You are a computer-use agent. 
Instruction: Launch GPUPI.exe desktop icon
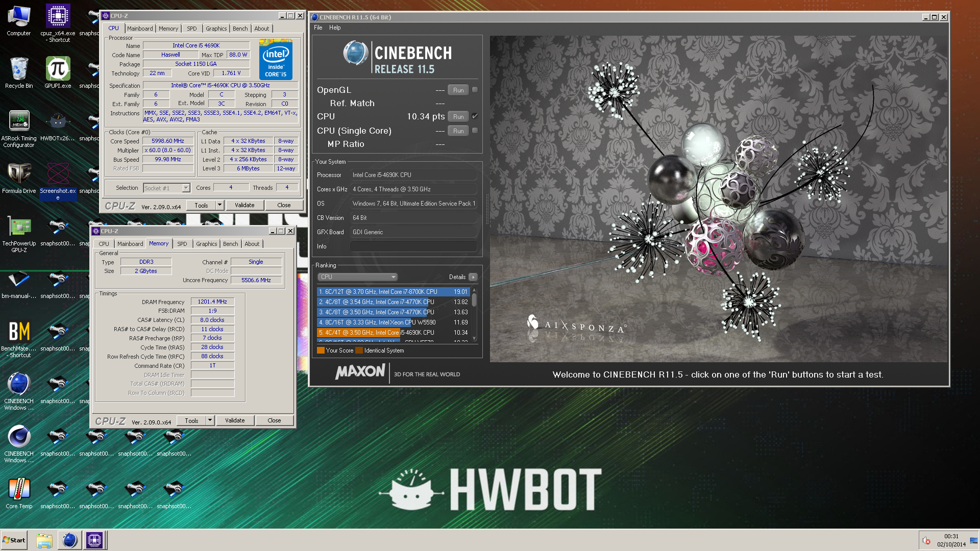pos(58,72)
